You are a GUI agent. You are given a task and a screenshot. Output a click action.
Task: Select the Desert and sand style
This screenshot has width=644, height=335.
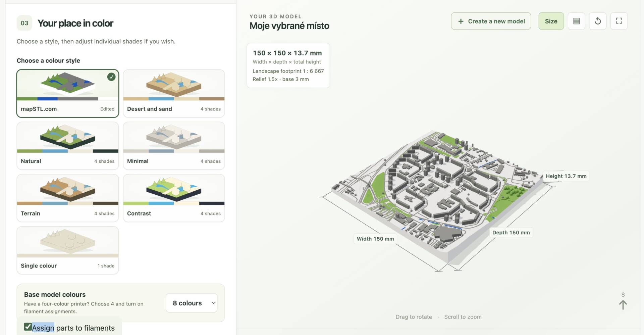(174, 94)
